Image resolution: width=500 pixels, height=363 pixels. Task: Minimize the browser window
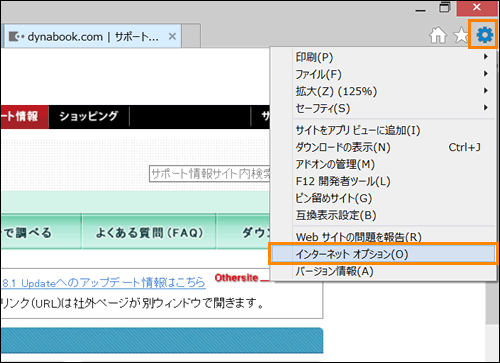(421, 10)
